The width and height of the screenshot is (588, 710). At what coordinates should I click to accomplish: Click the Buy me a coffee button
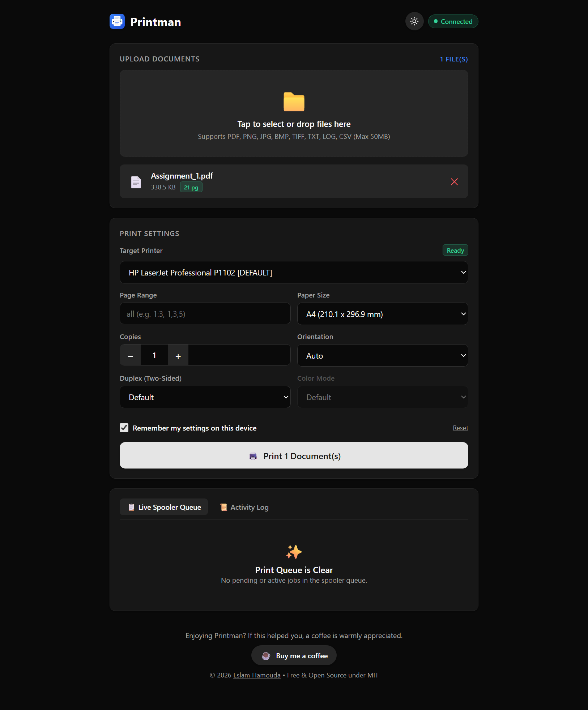pos(294,655)
